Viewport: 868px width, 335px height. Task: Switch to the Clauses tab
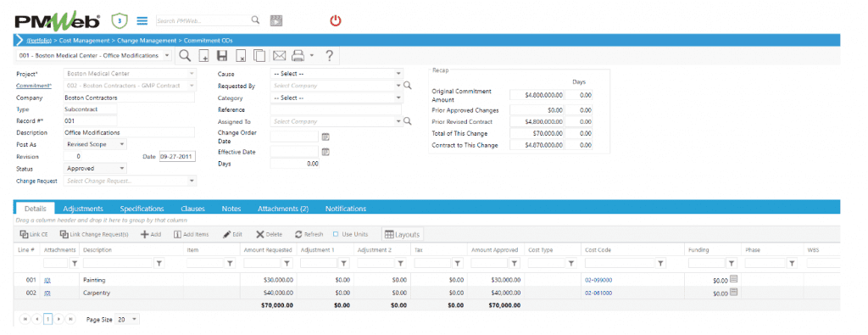[x=192, y=209]
